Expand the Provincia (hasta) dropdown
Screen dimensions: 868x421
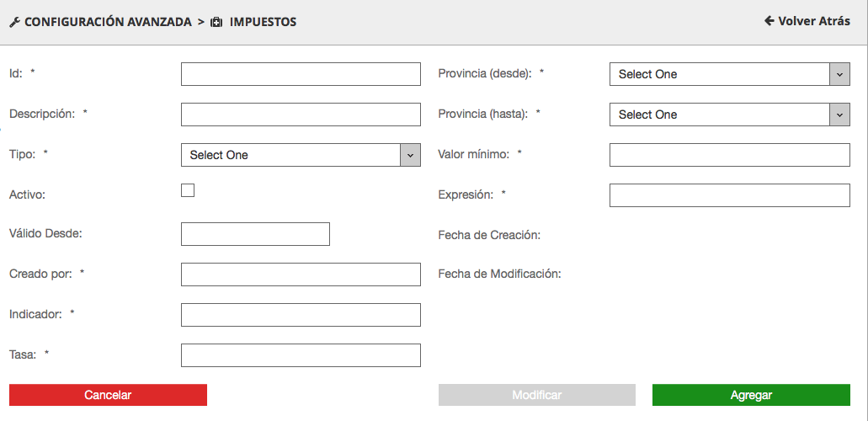729,115
